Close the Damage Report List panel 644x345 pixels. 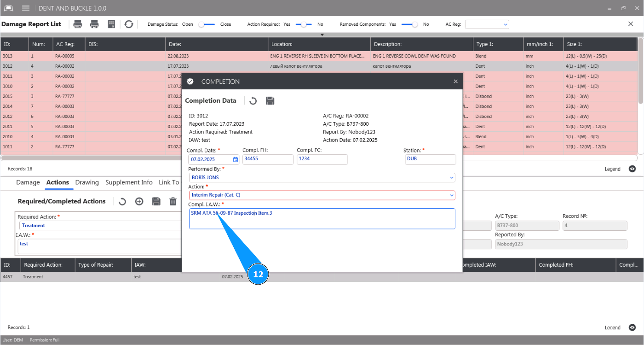(631, 24)
